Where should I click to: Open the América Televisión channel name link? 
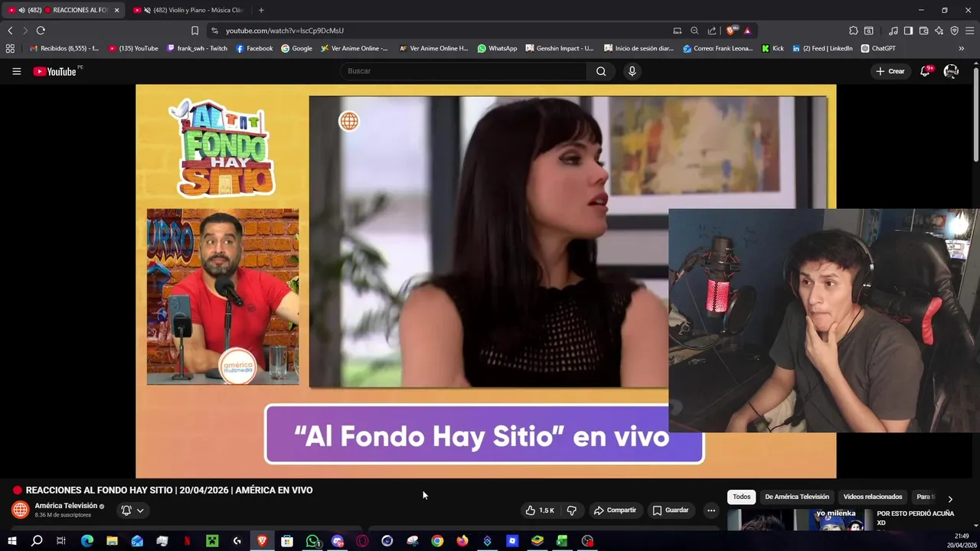click(x=66, y=506)
